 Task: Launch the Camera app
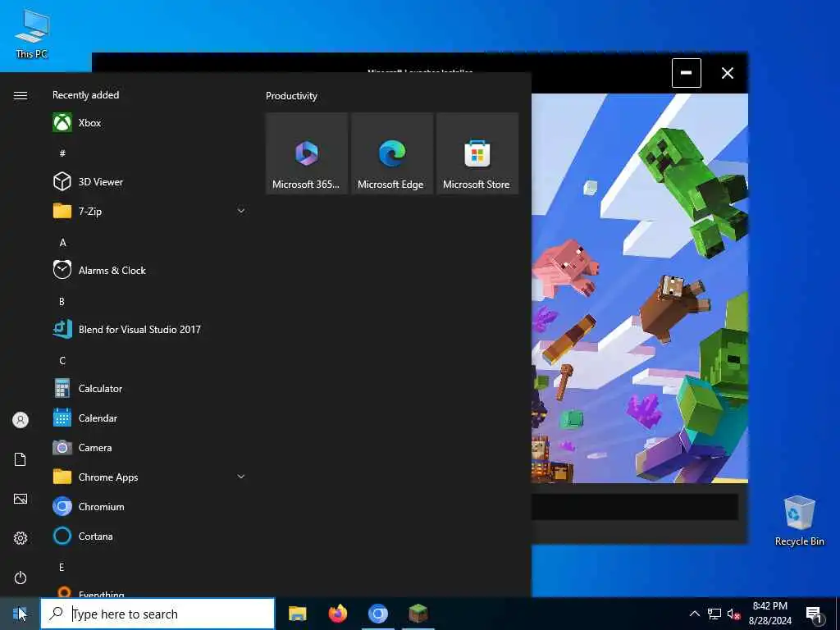click(149, 447)
